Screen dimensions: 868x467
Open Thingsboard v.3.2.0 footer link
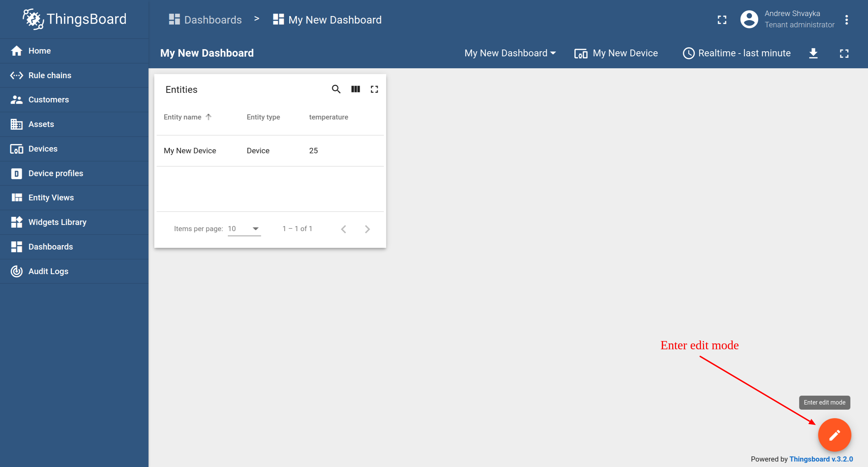[821, 459]
